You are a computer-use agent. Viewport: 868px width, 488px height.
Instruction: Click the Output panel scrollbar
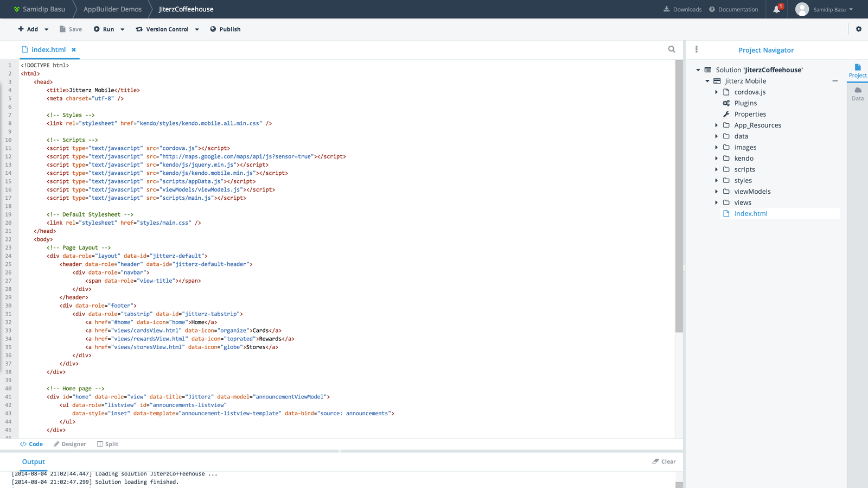(679, 485)
